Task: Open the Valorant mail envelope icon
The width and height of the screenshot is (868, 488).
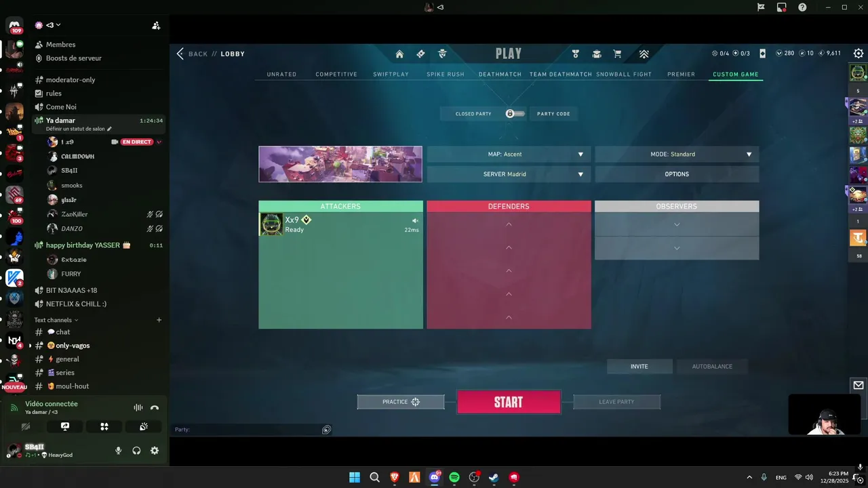Action: click(x=859, y=385)
